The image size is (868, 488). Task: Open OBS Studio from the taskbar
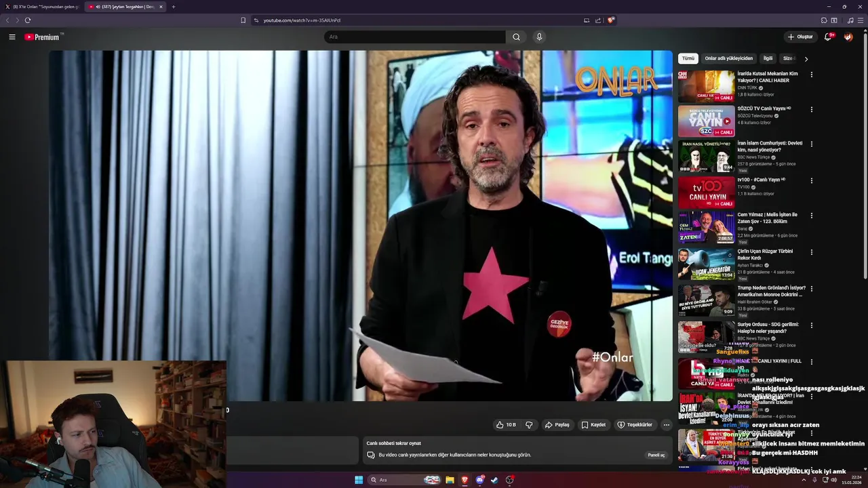[x=509, y=480]
